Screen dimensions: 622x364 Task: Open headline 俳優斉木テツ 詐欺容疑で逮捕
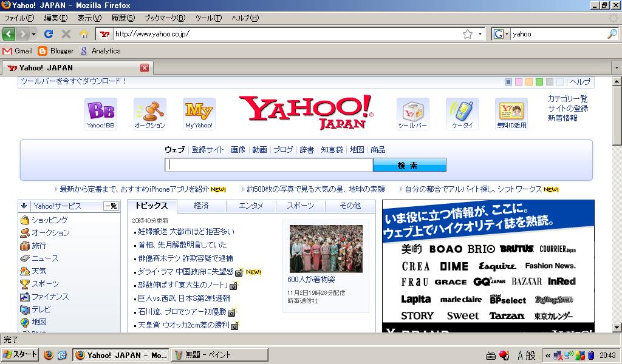coord(185,258)
